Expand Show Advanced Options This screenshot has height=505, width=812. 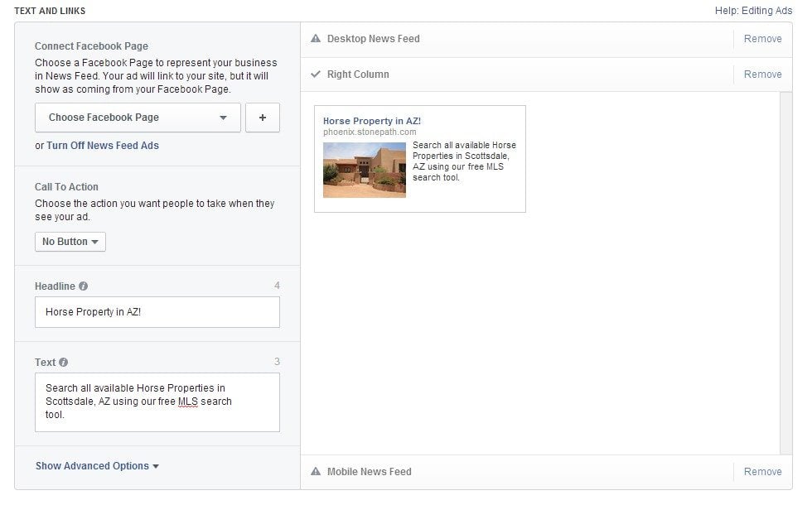(97, 466)
